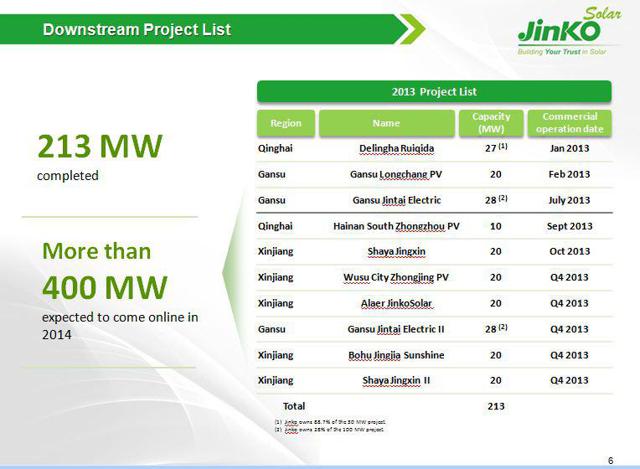Select the '213 MW' headline text
This screenshot has width=640, height=469.
[100, 146]
